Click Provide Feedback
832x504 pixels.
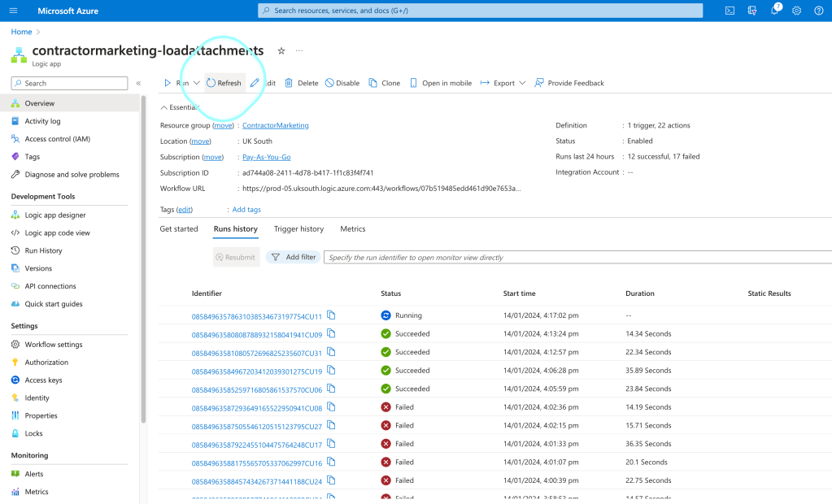tap(569, 83)
